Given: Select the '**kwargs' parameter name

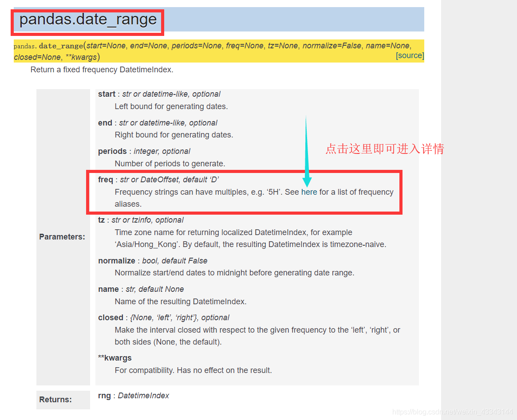Looking at the screenshot, I should [115, 358].
